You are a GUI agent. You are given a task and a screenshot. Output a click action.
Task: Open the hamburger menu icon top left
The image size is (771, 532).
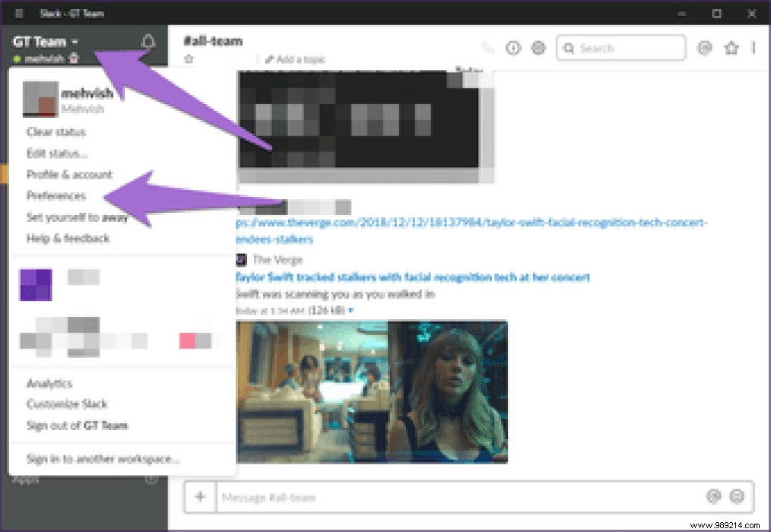coord(17,13)
